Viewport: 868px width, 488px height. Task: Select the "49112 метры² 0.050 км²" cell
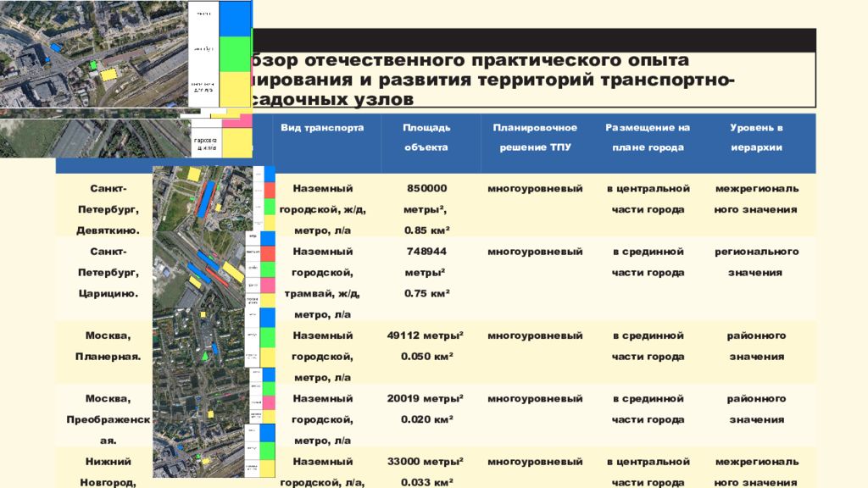pos(426,346)
